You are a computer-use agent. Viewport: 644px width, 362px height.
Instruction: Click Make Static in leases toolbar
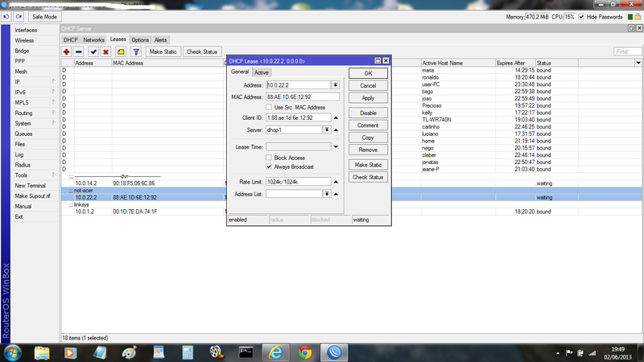click(163, 51)
